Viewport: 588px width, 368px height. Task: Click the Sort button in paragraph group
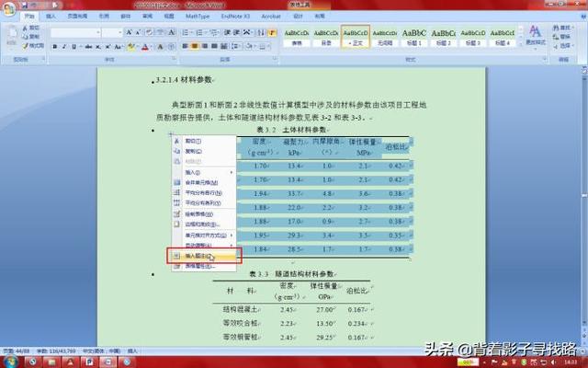[x=261, y=33]
